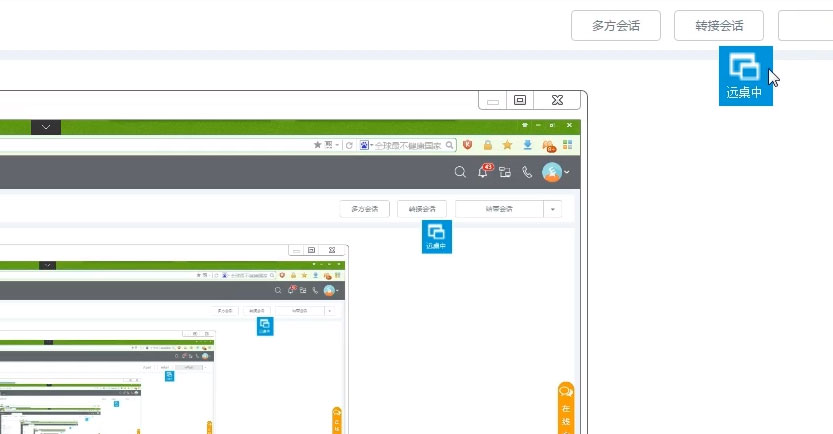This screenshot has height=434, width=833.
Task: Open the dropdown arrow beside the first nested 结束会话
Action: pyautogui.click(x=552, y=209)
